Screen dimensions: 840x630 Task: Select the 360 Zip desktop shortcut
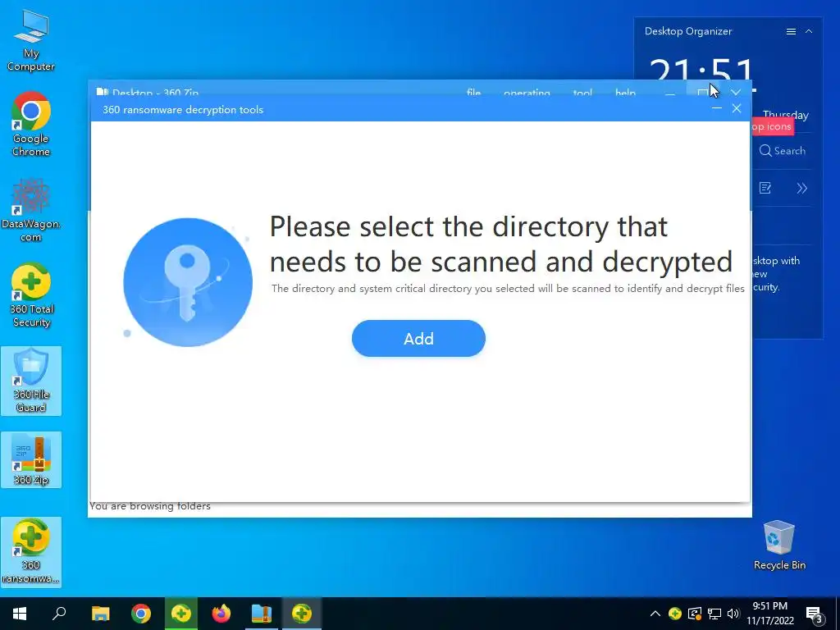(x=31, y=460)
